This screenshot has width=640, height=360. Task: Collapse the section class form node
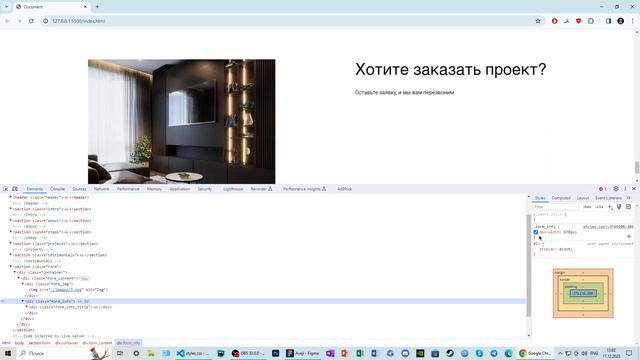11,267
